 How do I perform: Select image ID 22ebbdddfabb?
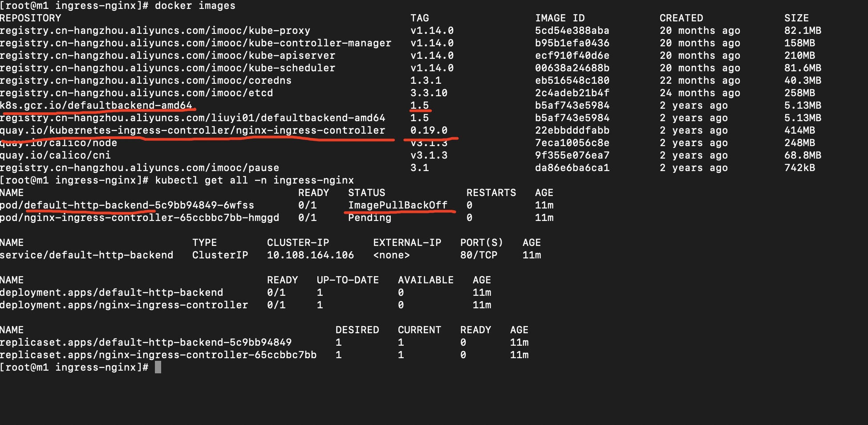572,131
